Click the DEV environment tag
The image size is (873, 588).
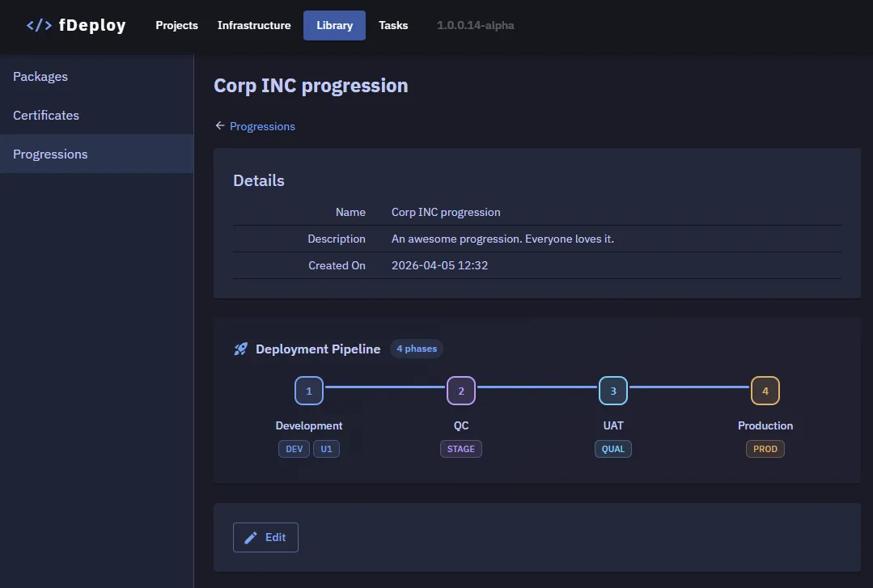294,449
